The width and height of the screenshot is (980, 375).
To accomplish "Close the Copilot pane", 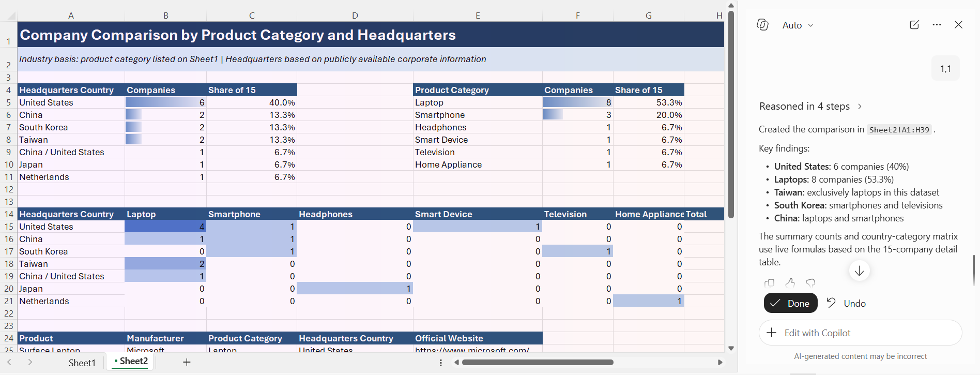I will pyautogui.click(x=958, y=25).
